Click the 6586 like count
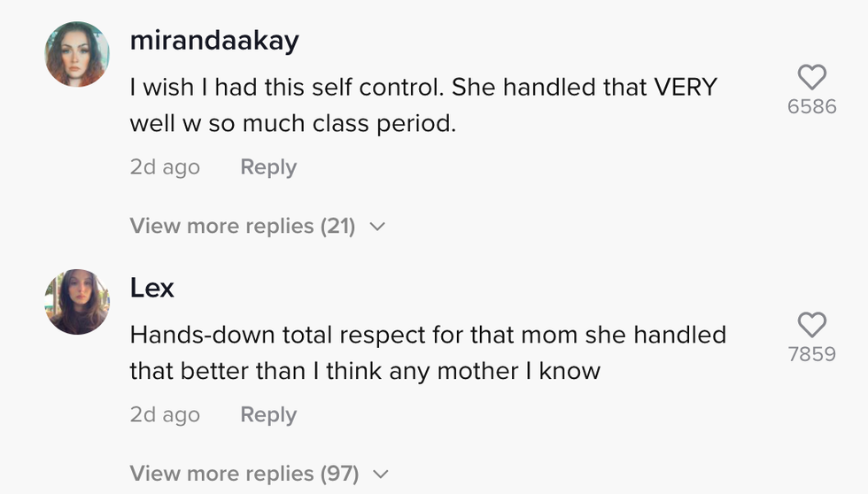Viewport: 868px width, 494px height. click(x=811, y=107)
